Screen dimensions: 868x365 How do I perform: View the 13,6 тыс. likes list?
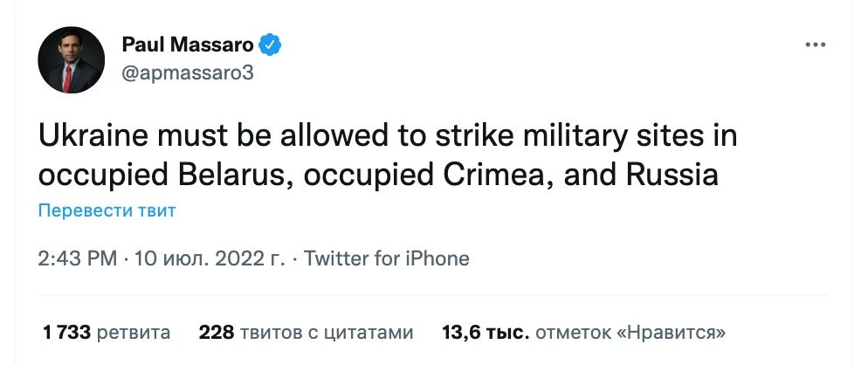(486, 332)
